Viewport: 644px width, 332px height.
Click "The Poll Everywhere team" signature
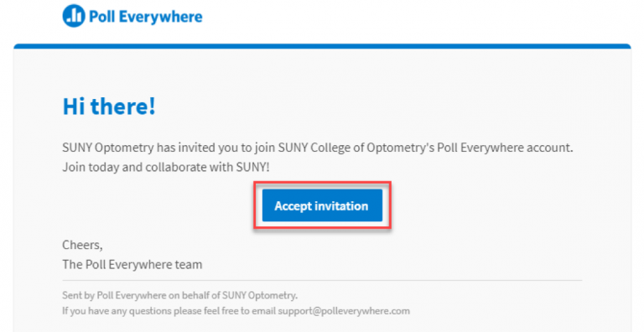tap(132, 265)
